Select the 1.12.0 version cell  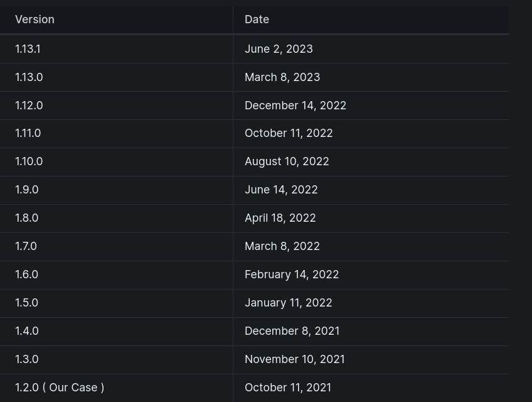[29, 106]
